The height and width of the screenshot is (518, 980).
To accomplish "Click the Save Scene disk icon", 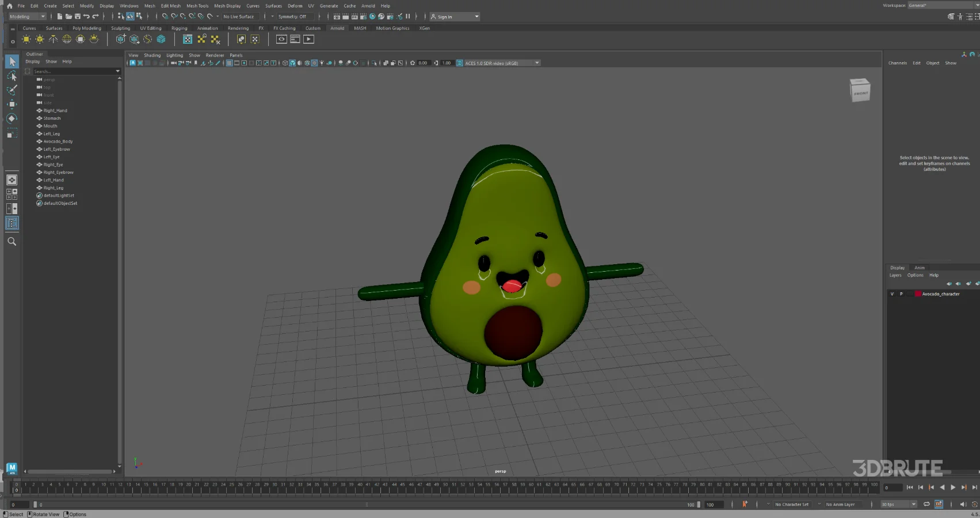I will (77, 17).
